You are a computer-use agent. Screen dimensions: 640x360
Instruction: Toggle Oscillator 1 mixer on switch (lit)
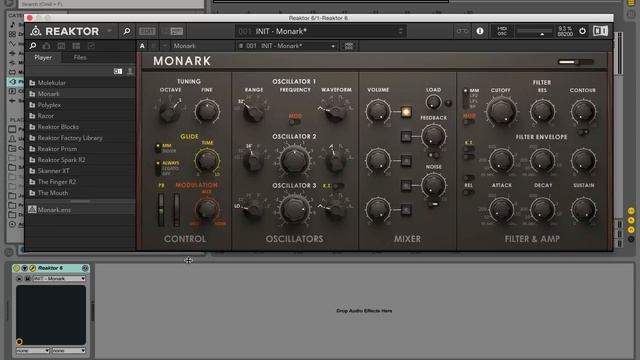click(406, 112)
